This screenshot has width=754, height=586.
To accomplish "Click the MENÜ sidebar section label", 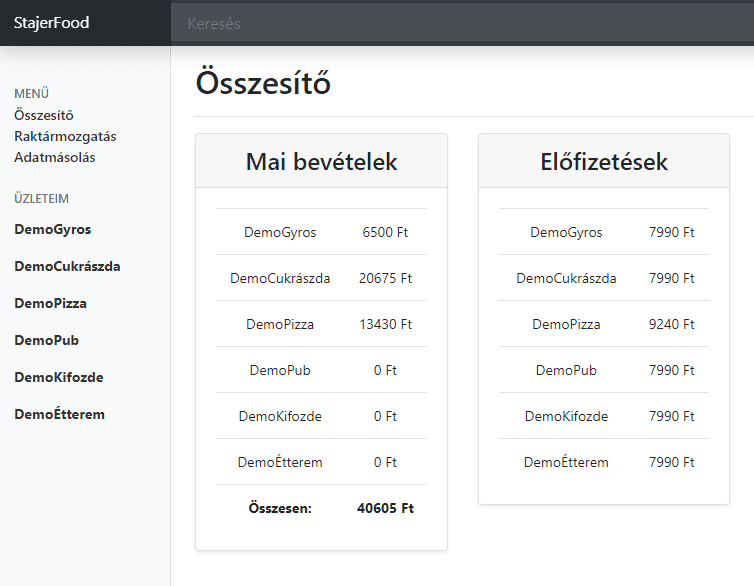I will tap(31, 93).
